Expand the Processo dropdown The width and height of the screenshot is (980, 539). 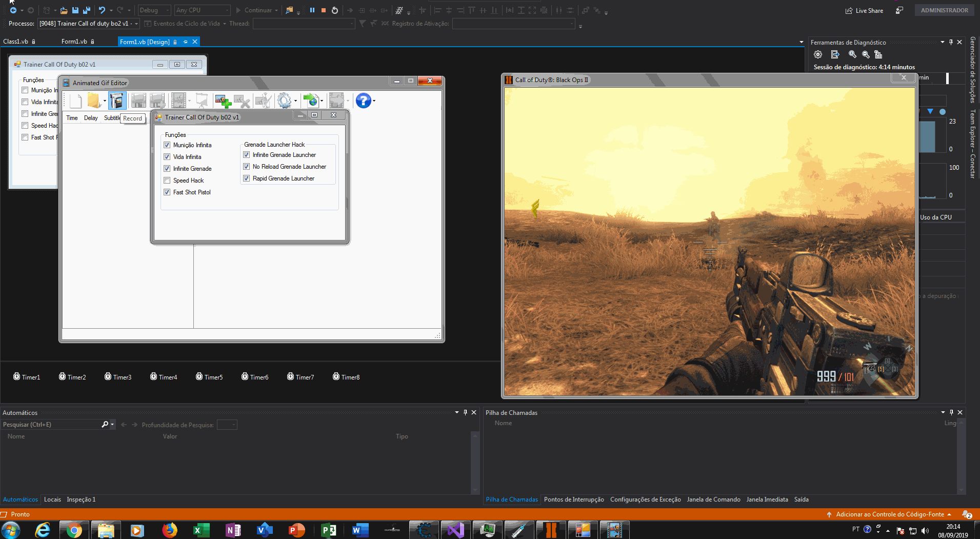[136, 24]
